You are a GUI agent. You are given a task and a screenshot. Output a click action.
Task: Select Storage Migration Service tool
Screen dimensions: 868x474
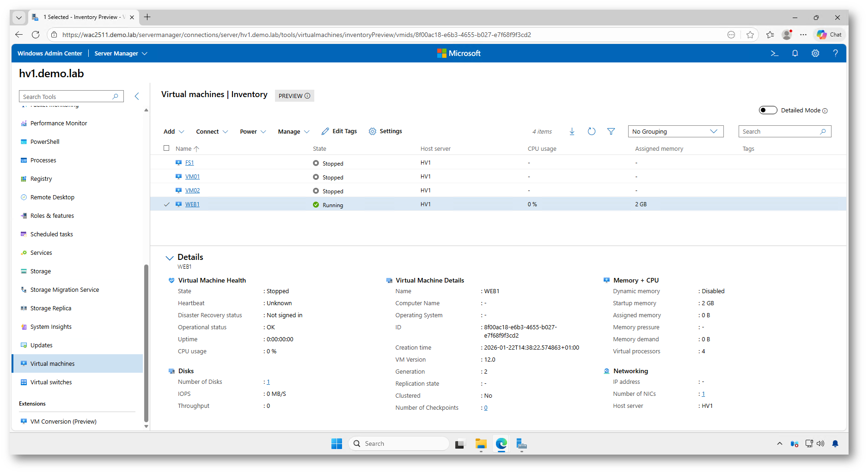coord(64,290)
